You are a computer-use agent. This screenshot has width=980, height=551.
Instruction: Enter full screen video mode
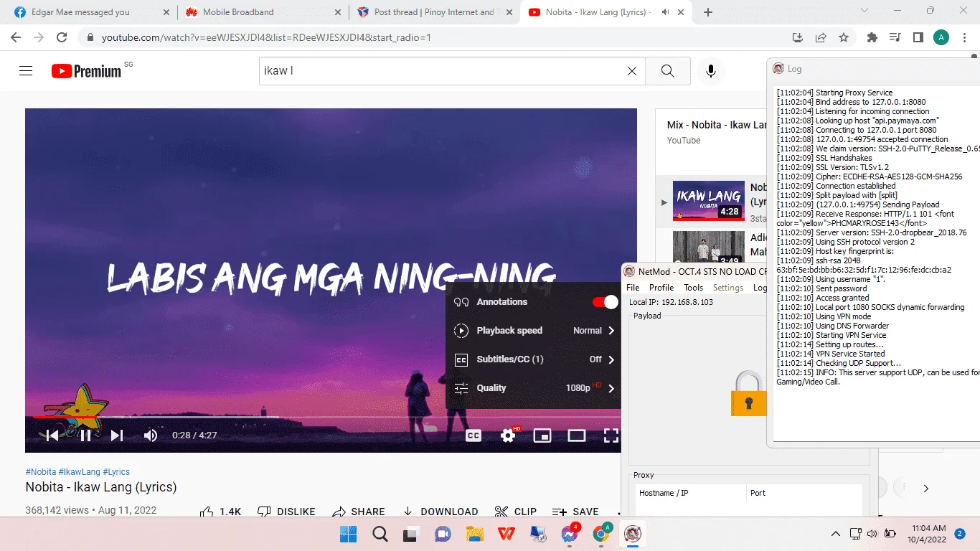(x=611, y=435)
